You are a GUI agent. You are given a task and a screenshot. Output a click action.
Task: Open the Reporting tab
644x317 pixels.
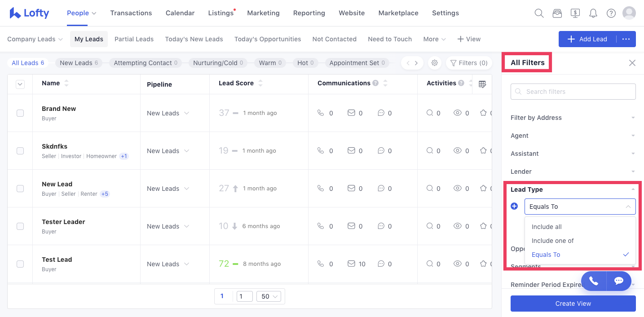click(x=309, y=13)
